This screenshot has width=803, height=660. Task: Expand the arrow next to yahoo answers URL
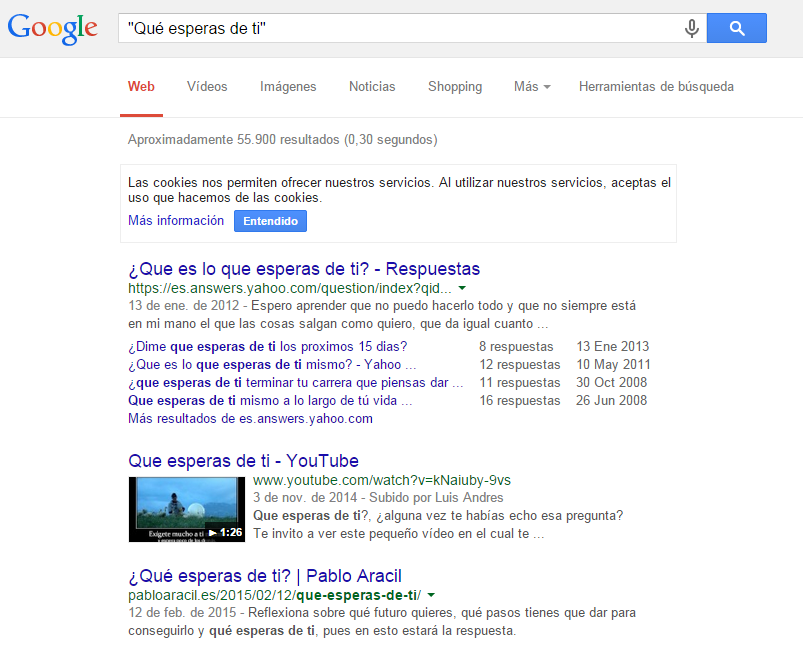(462, 288)
